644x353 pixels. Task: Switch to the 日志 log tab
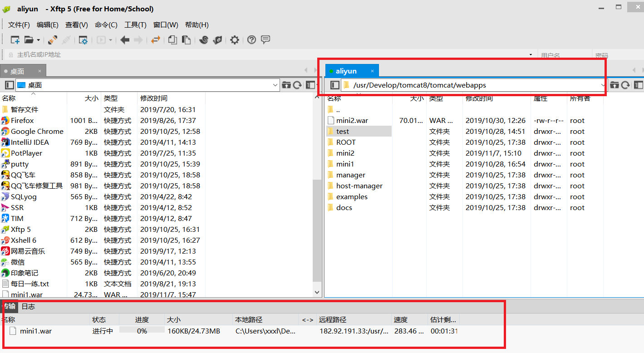28,306
